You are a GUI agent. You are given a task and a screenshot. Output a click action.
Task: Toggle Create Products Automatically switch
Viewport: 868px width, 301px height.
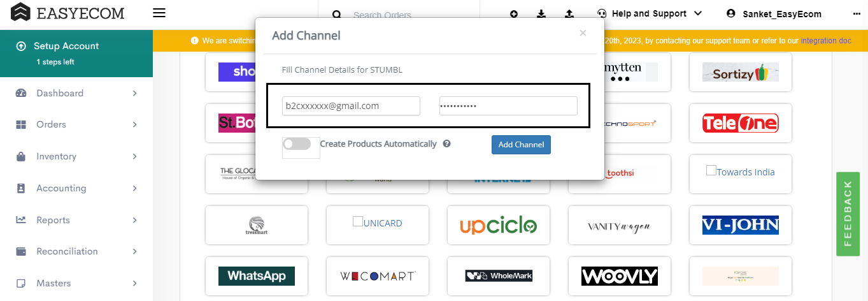coord(297,144)
